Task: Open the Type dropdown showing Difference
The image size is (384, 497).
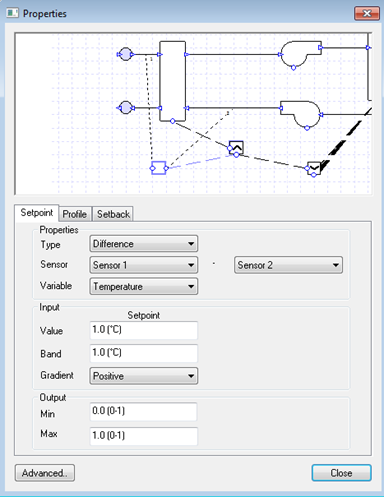Action: pos(144,244)
